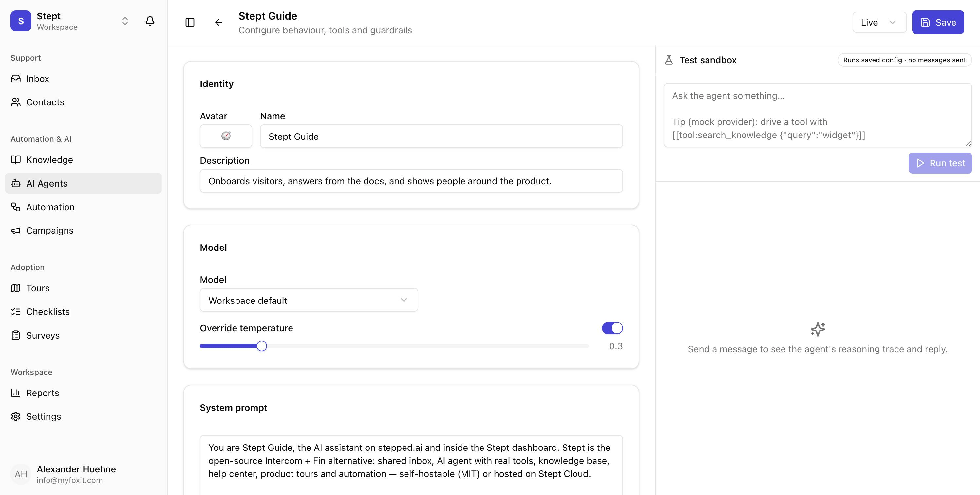Click the Reports bar chart icon
The height and width of the screenshot is (495, 980).
(x=16, y=393)
